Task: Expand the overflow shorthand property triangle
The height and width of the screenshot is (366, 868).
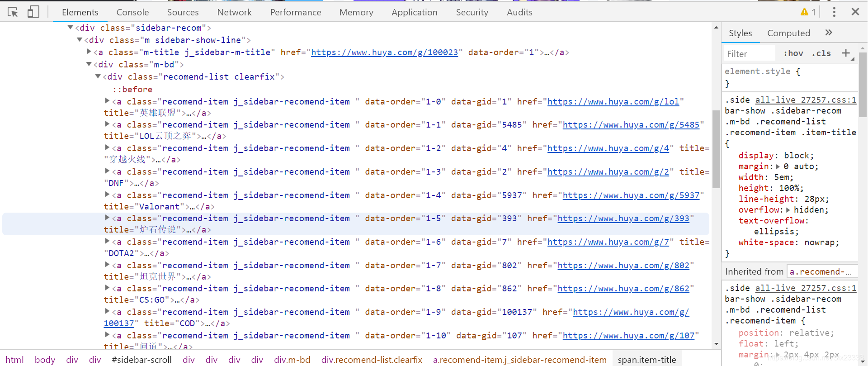Action: point(788,210)
